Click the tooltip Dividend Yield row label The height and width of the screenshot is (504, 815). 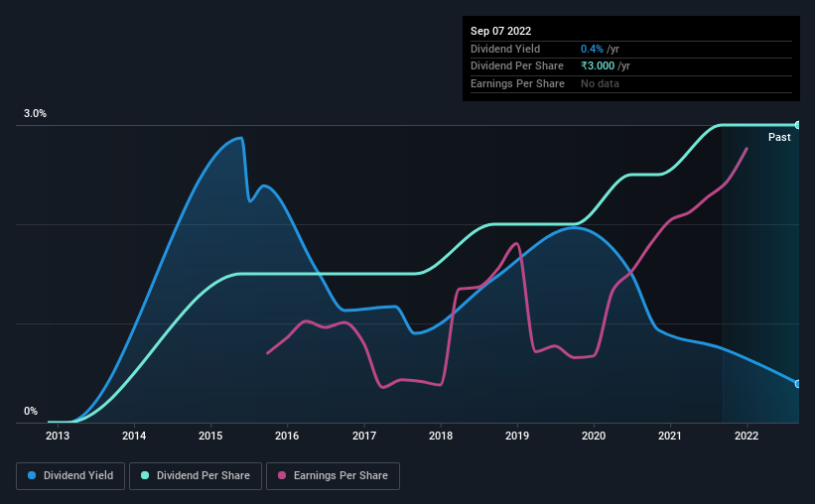click(x=505, y=49)
